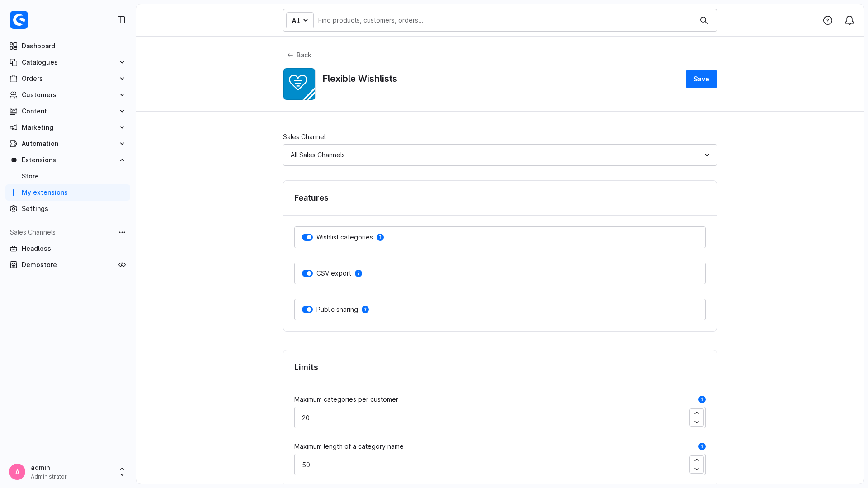Image resolution: width=868 pixels, height=488 pixels.
Task: Toggle the Wishlist categories switch
Action: tap(307, 237)
